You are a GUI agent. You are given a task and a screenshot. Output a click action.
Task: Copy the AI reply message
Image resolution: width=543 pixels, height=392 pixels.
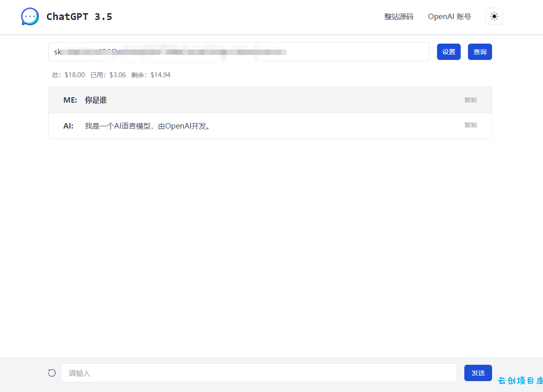tap(470, 125)
